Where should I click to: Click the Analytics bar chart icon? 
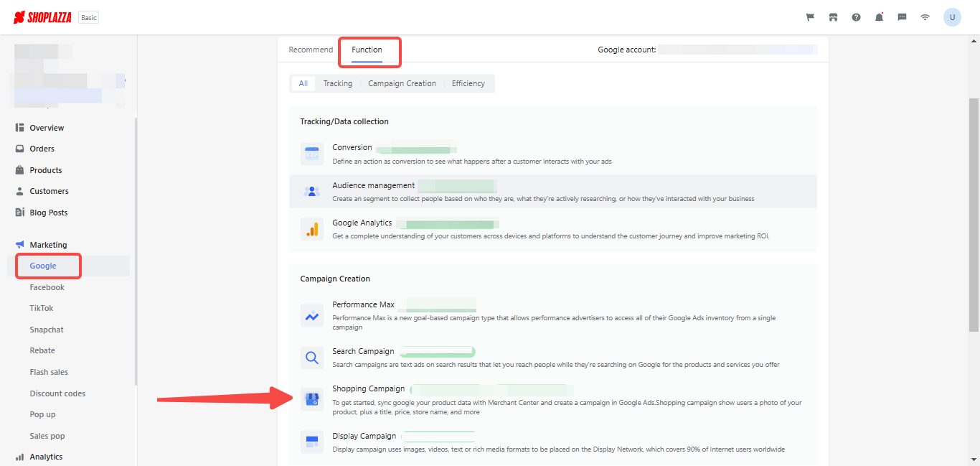[x=19, y=457]
